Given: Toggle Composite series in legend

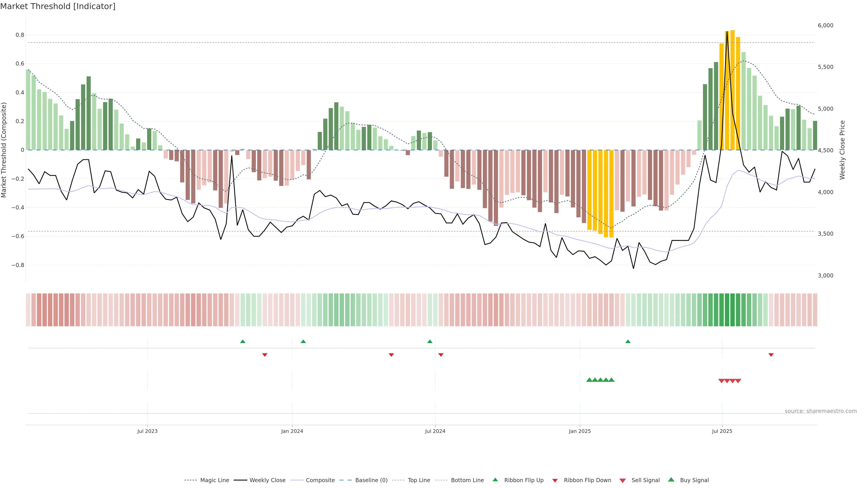Looking at the screenshot, I should pos(320,480).
